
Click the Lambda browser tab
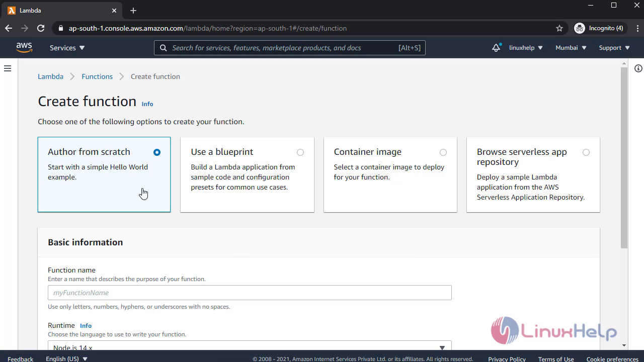click(x=62, y=11)
